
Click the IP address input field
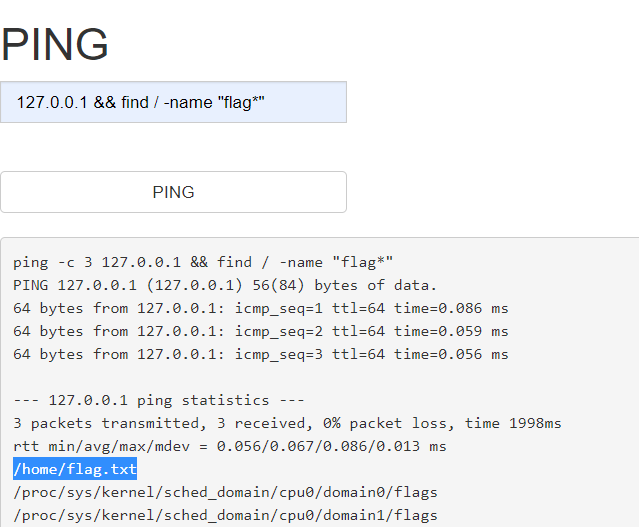173,102
